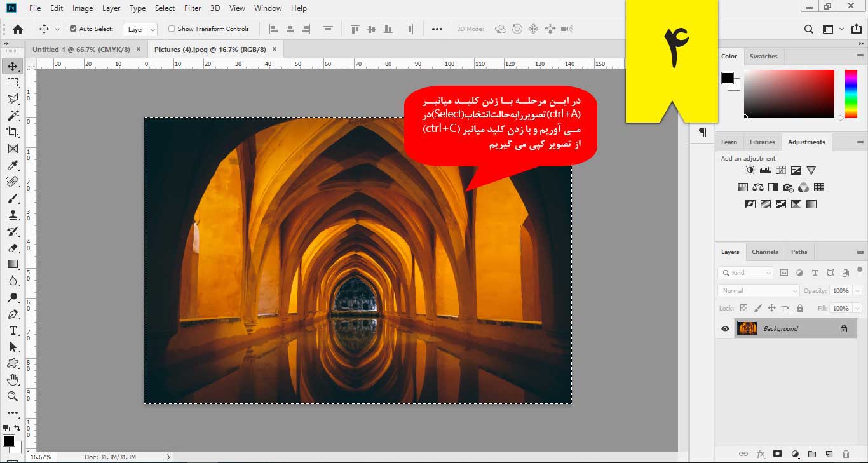Open the Search icon in top bar
The width and height of the screenshot is (868, 463).
pos(808,29)
